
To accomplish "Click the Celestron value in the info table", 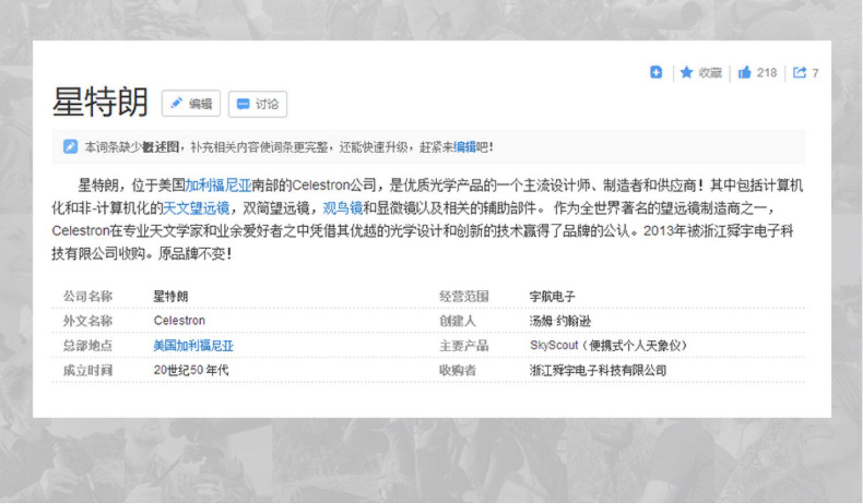I will pyautogui.click(x=180, y=320).
